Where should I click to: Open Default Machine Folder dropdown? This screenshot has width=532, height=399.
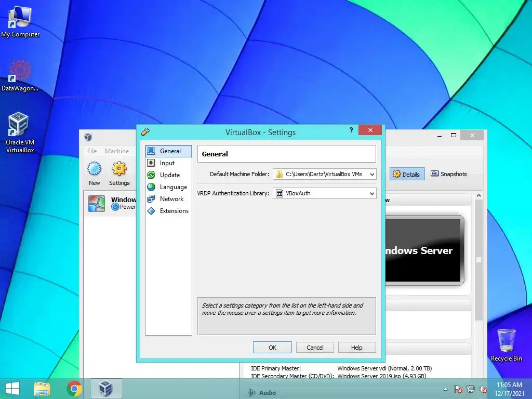click(325, 174)
